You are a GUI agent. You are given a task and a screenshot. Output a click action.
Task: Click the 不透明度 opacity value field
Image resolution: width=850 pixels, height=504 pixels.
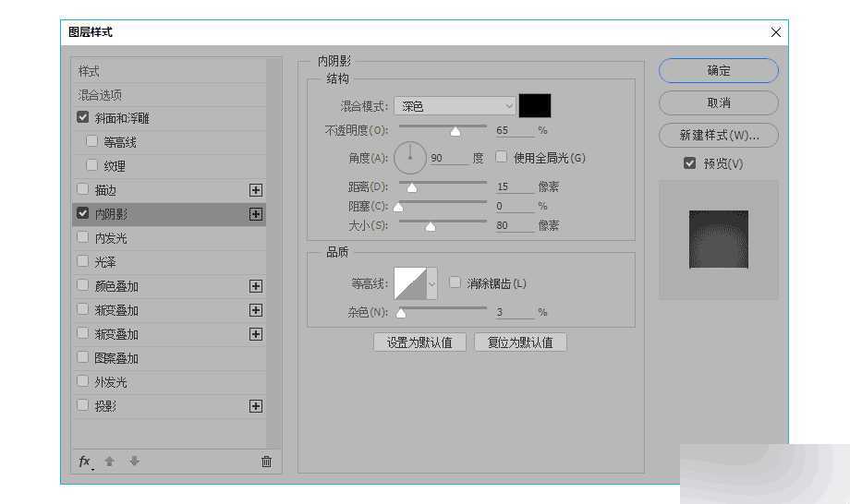[x=514, y=131]
